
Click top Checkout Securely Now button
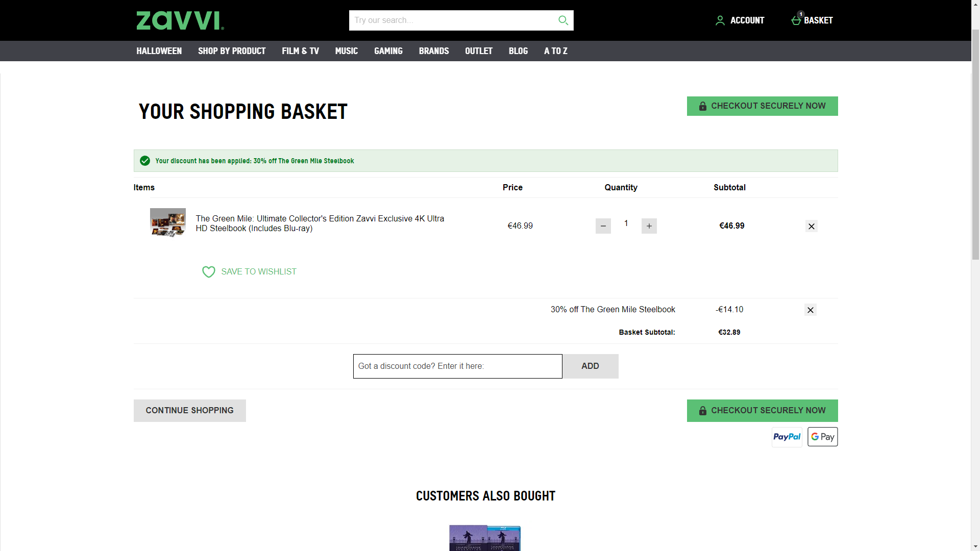point(762,106)
